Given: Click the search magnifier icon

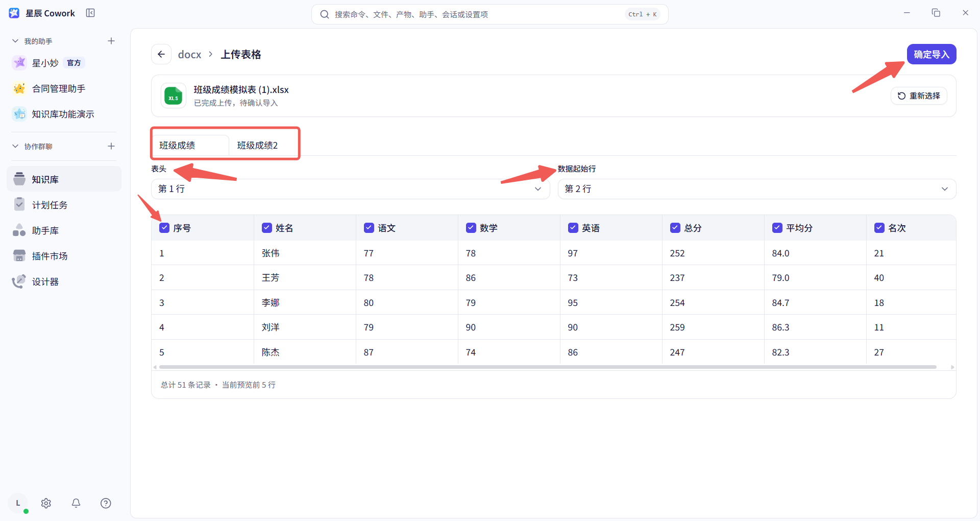Looking at the screenshot, I should pyautogui.click(x=324, y=14).
